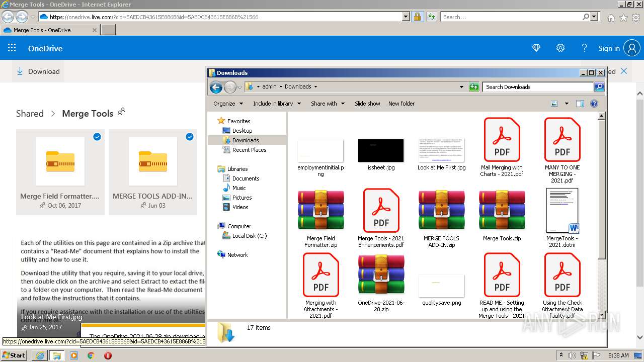644x362 pixels.
Task: Select Merge Tools - OneDrive browser tab
Action: (x=50, y=30)
